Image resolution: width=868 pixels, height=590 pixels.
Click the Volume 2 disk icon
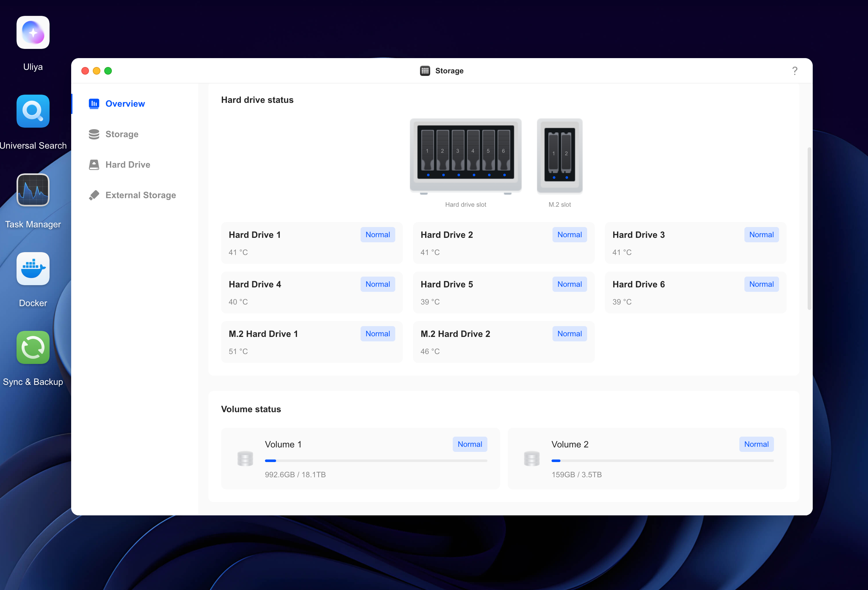(x=532, y=459)
